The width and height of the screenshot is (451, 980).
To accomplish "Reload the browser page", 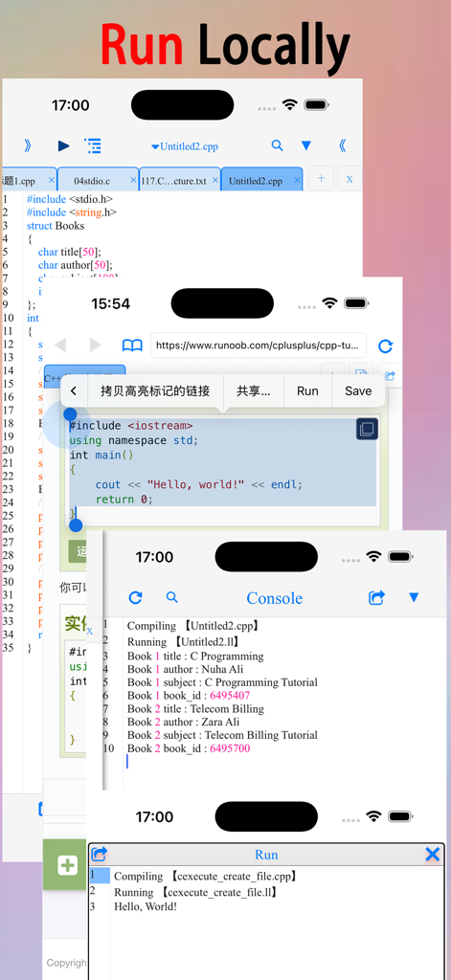I will pos(386,345).
